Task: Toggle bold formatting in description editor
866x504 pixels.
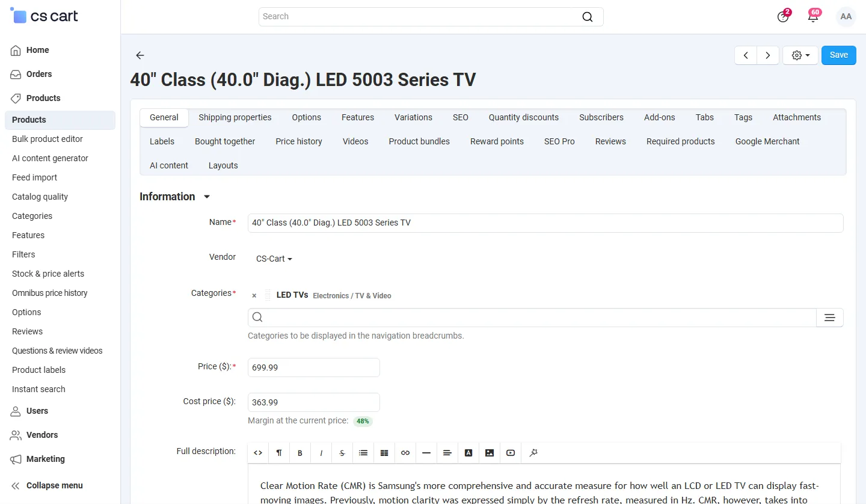Action: coord(300,453)
